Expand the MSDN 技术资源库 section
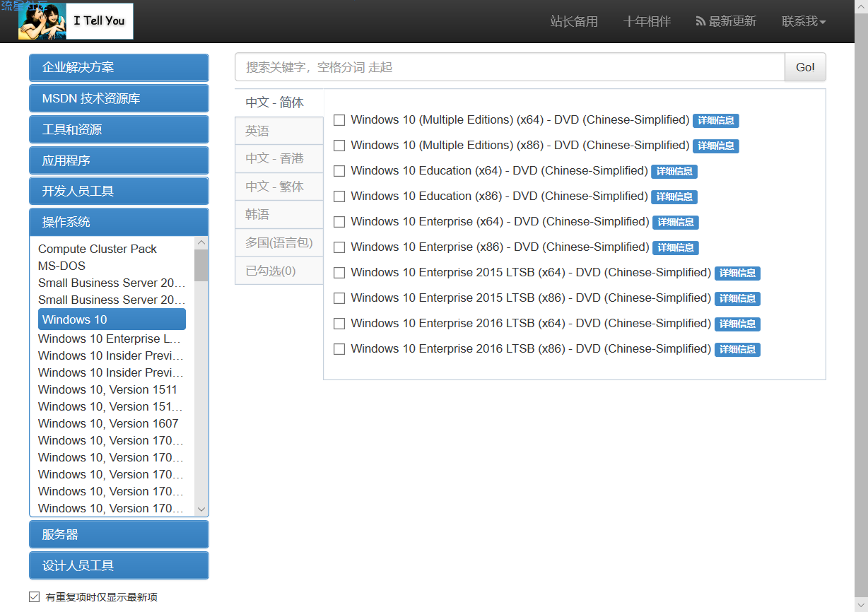 click(x=119, y=98)
